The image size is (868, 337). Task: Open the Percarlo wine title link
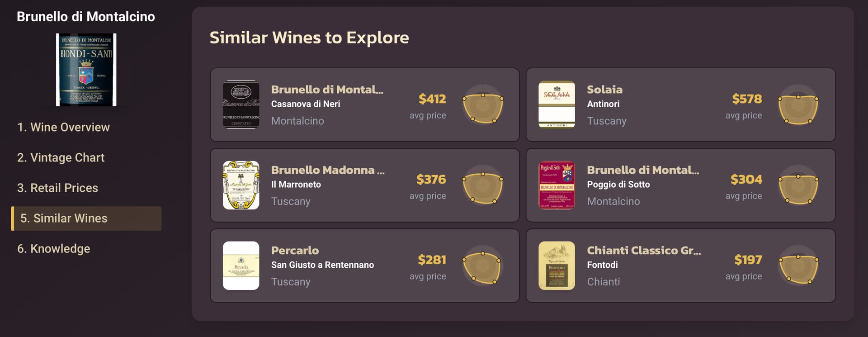[295, 251]
